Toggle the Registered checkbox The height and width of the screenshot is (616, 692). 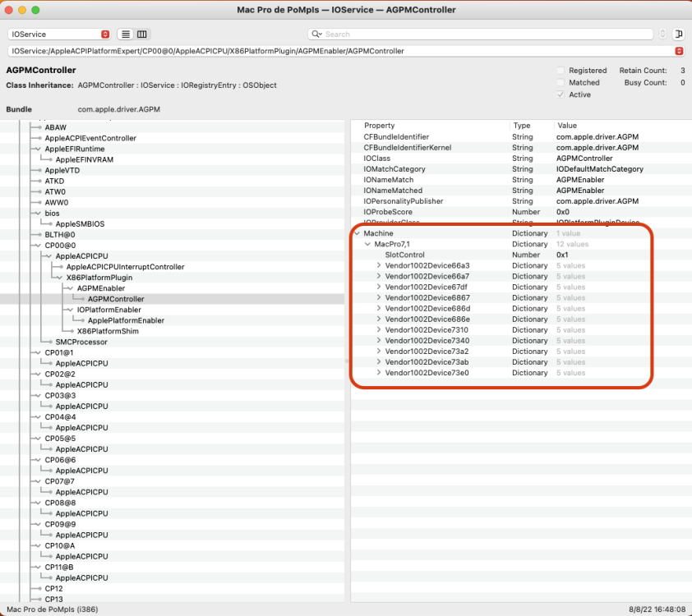[561, 71]
